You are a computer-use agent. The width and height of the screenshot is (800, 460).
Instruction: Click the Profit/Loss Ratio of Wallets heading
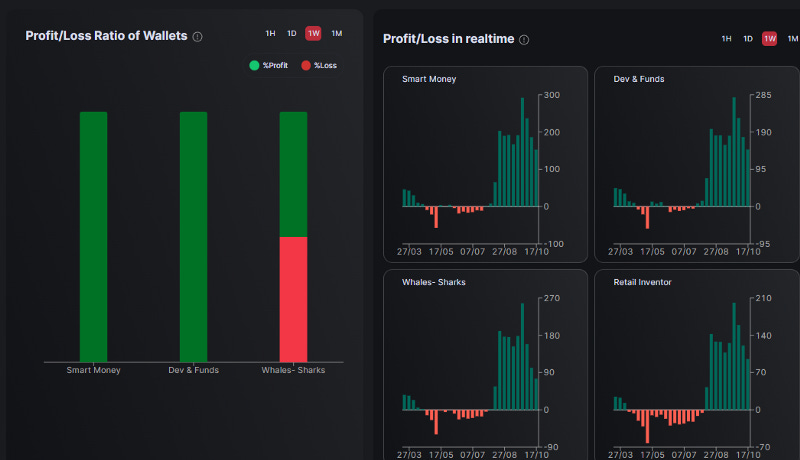106,36
